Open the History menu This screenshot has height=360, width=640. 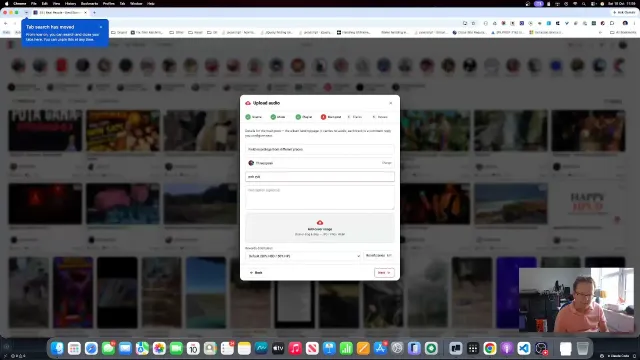point(70,3)
